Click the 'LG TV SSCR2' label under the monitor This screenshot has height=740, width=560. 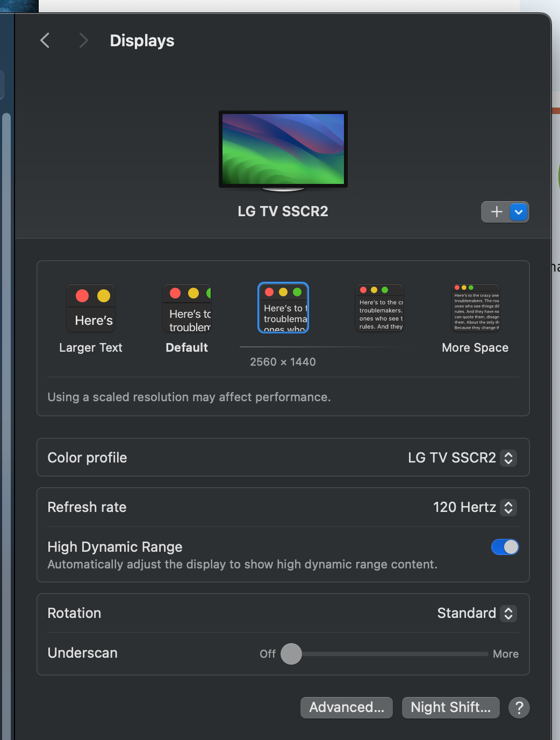click(283, 211)
